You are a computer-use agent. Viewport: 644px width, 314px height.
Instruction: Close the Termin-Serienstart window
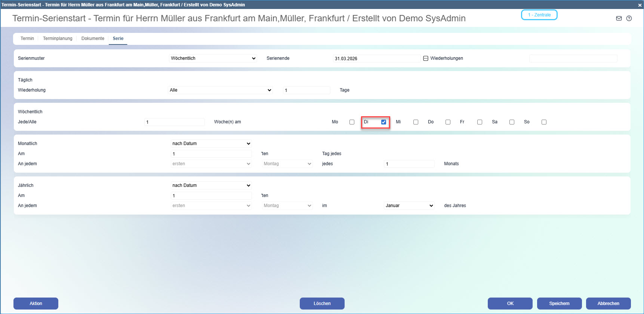click(640, 5)
